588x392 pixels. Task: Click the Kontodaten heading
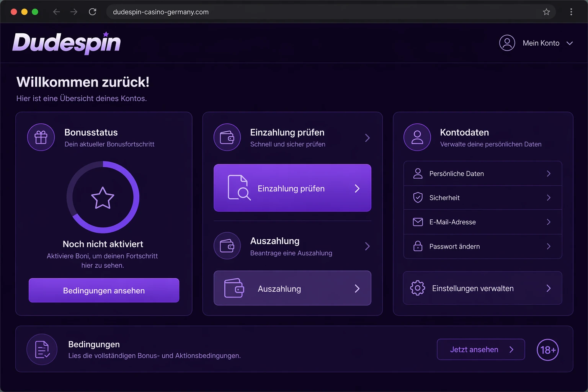click(464, 132)
